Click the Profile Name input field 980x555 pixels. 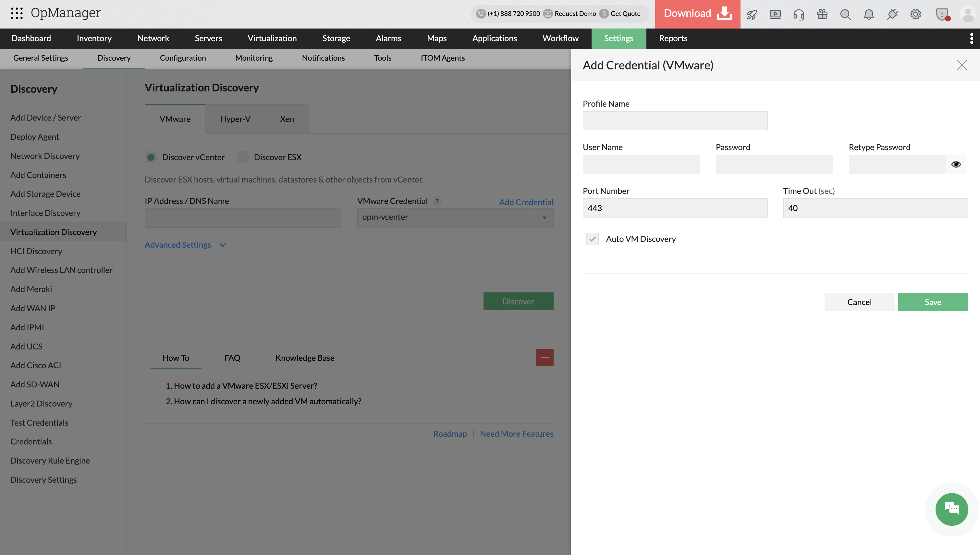click(675, 121)
